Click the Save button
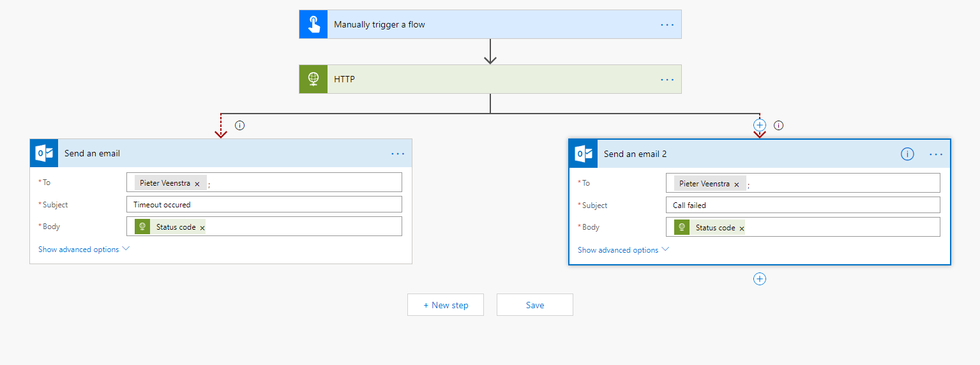The height and width of the screenshot is (365, 980). pyautogui.click(x=535, y=305)
